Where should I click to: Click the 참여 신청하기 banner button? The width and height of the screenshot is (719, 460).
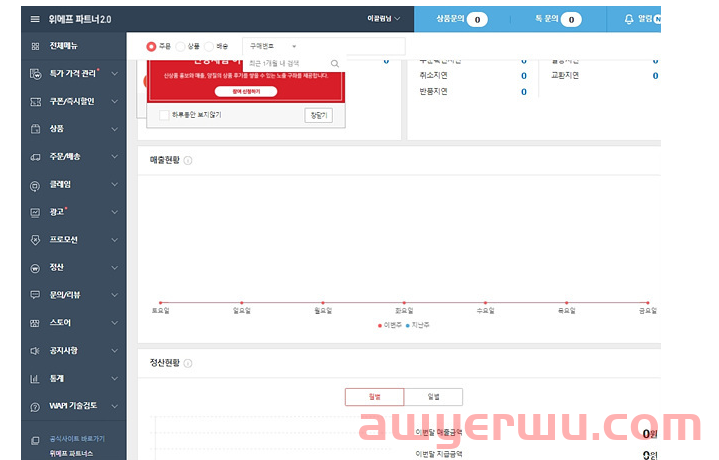click(x=246, y=91)
